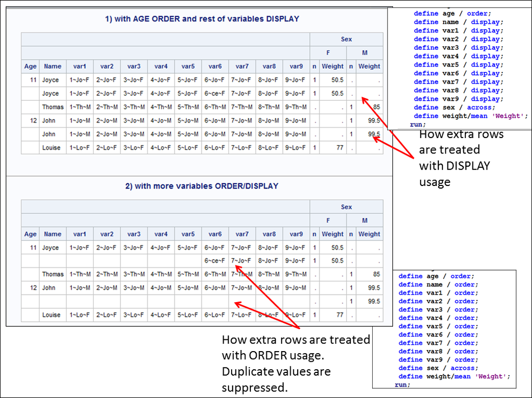Click the Louise cell in second table

pos(53,315)
